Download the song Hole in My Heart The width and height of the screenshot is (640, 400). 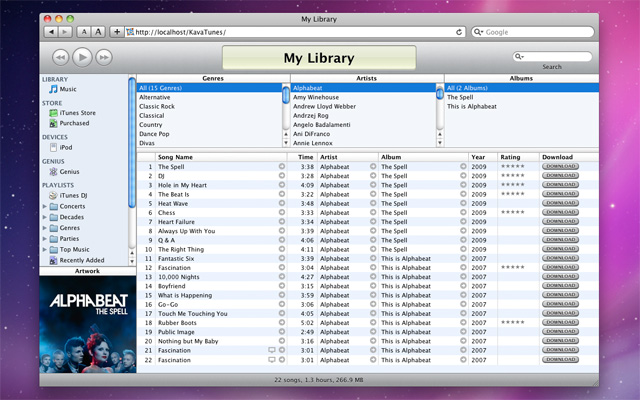[x=561, y=185]
